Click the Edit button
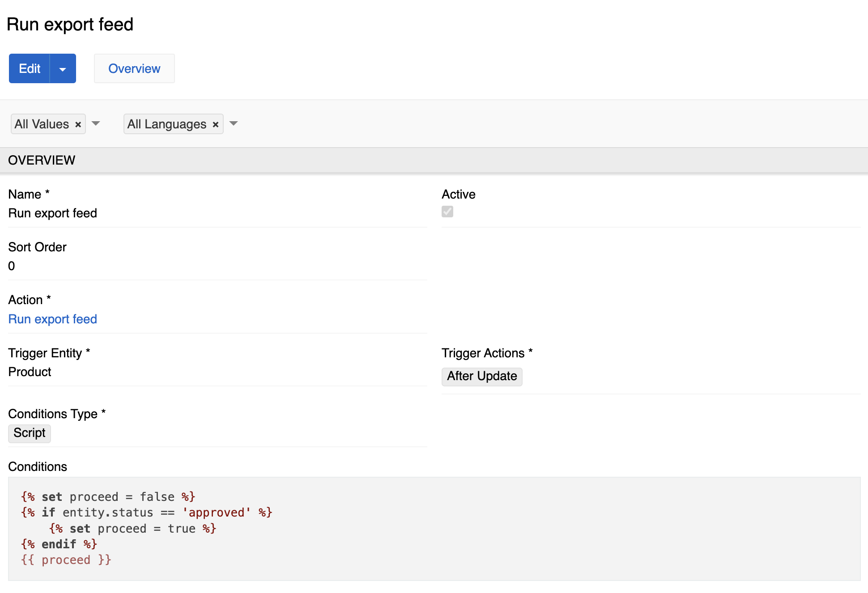Viewport: 868px width, 593px height. coord(30,68)
